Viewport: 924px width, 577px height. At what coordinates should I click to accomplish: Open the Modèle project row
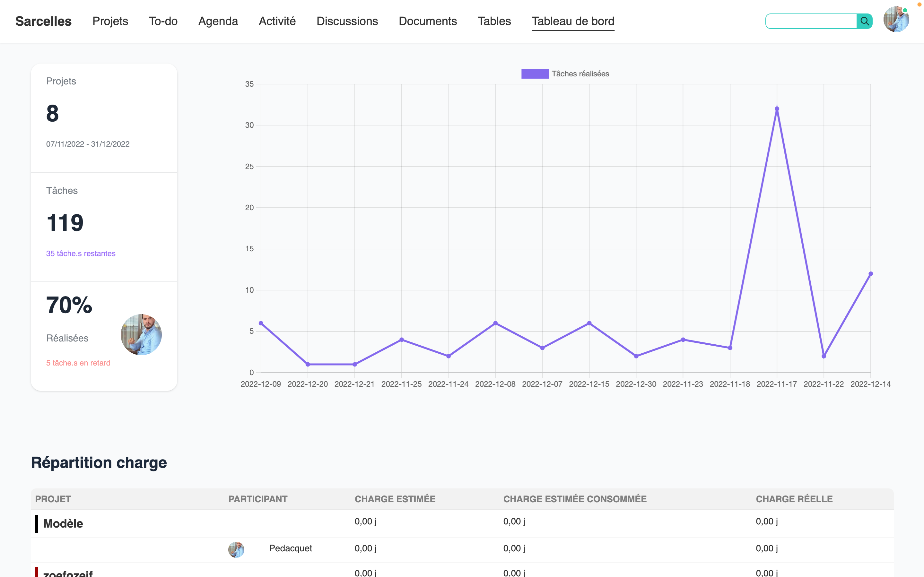click(63, 523)
